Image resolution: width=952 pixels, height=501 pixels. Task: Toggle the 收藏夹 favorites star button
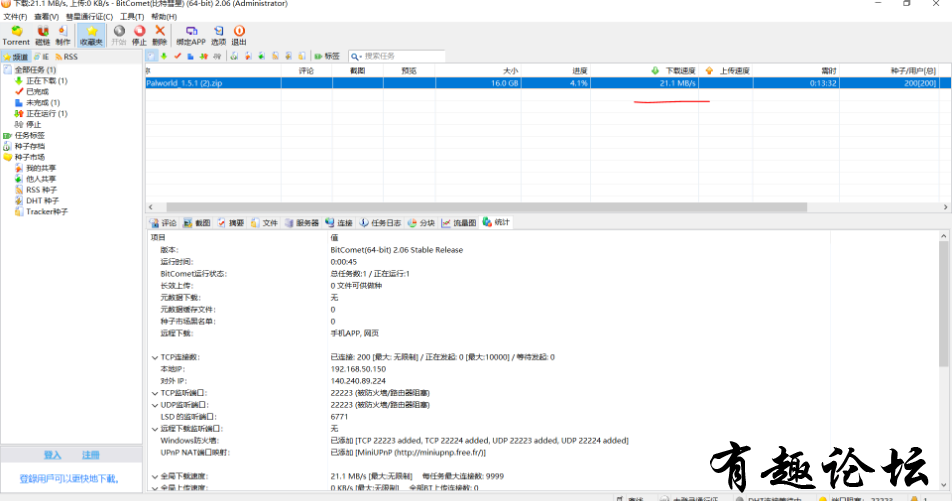91,35
